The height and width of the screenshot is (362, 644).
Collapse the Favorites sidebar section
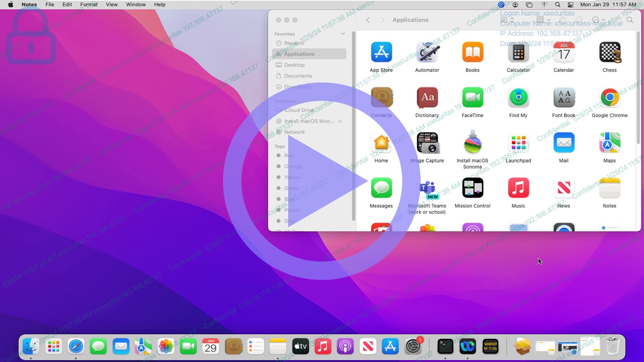pos(343,34)
